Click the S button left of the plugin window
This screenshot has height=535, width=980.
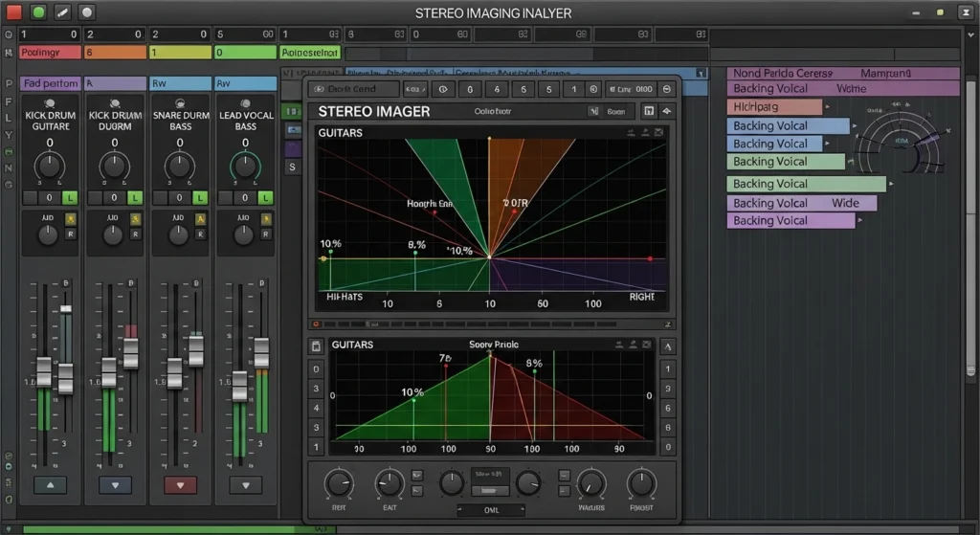click(x=292, y=167)
